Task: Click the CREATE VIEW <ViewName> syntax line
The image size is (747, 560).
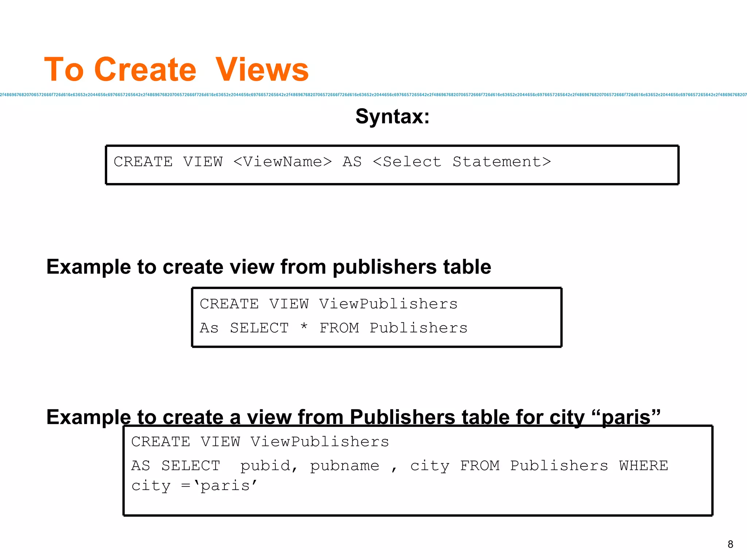Action: pos(332,162)
